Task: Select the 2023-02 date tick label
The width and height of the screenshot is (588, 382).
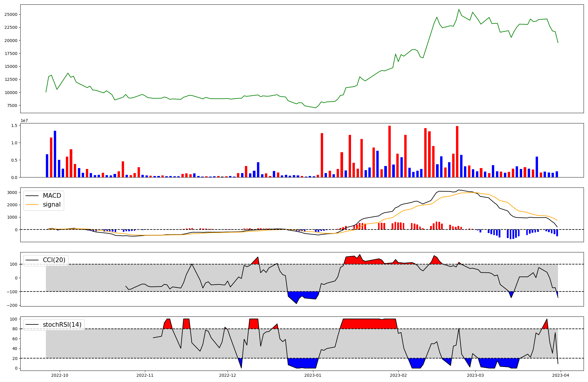Action: pos(398,375)
